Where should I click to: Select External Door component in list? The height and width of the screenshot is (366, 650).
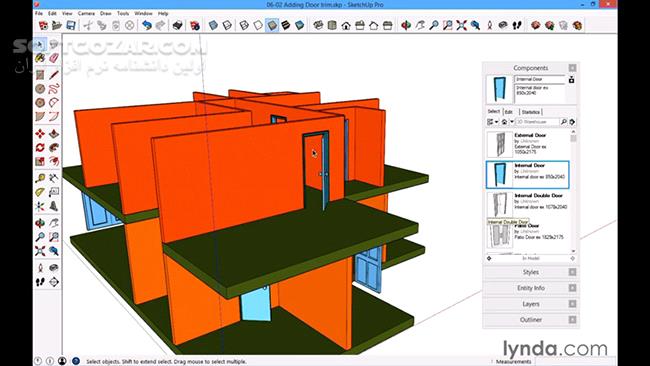[528, 144]
